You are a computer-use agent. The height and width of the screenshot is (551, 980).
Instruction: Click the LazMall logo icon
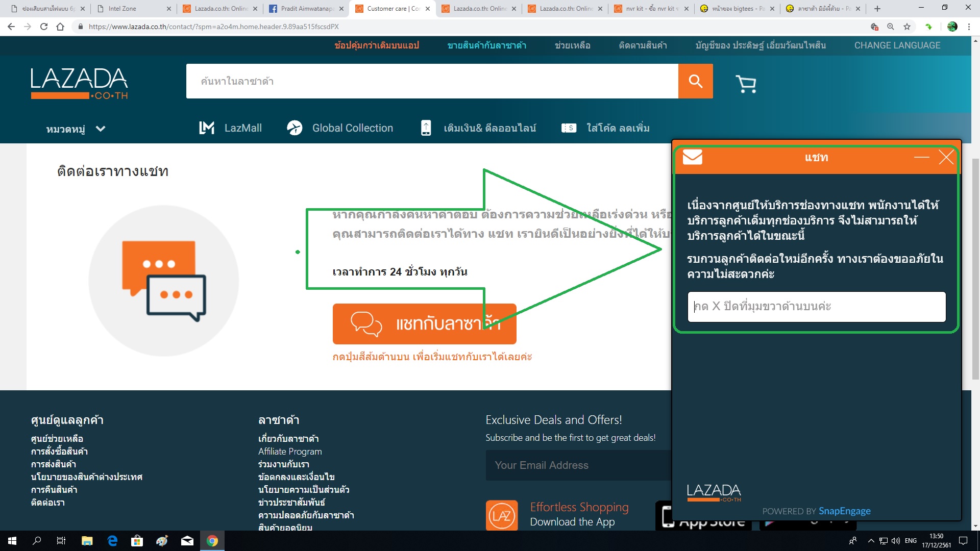click(x=206, y=128)
